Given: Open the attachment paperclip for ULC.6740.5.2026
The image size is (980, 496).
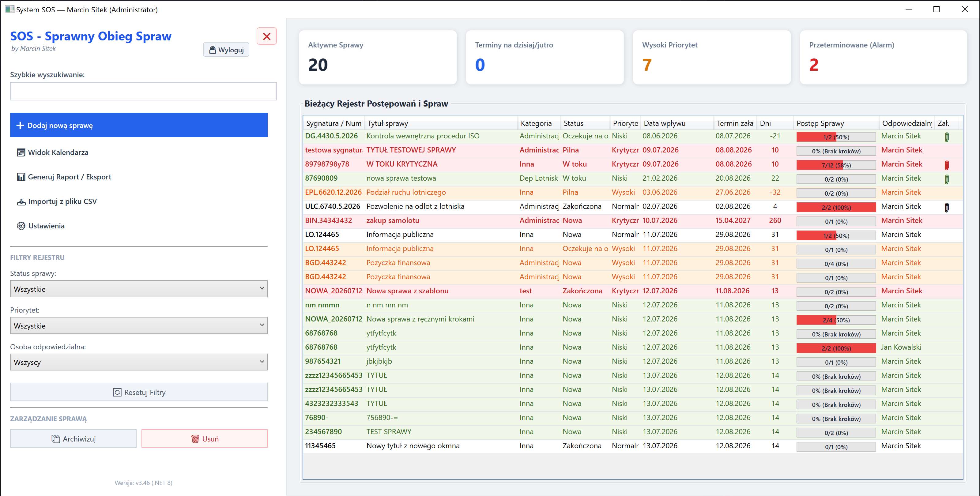Looking at the screenshot, I should (947, 207).
